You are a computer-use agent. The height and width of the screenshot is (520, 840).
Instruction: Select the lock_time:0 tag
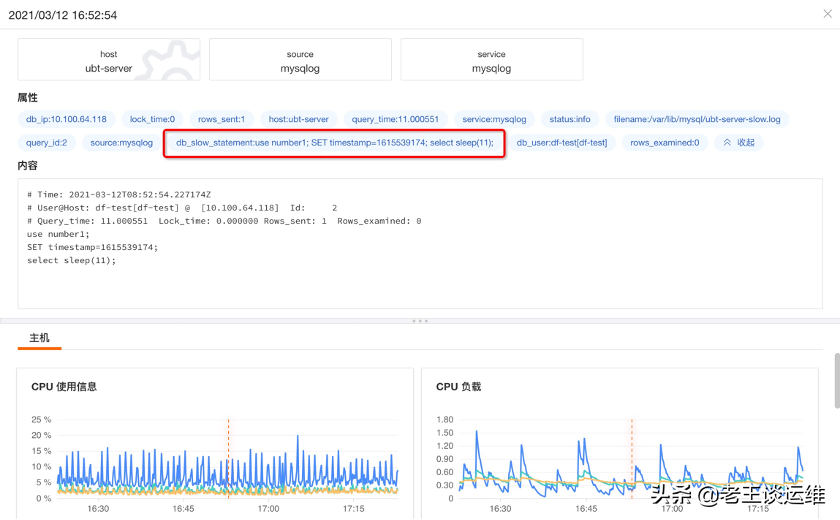click(152, 119)
